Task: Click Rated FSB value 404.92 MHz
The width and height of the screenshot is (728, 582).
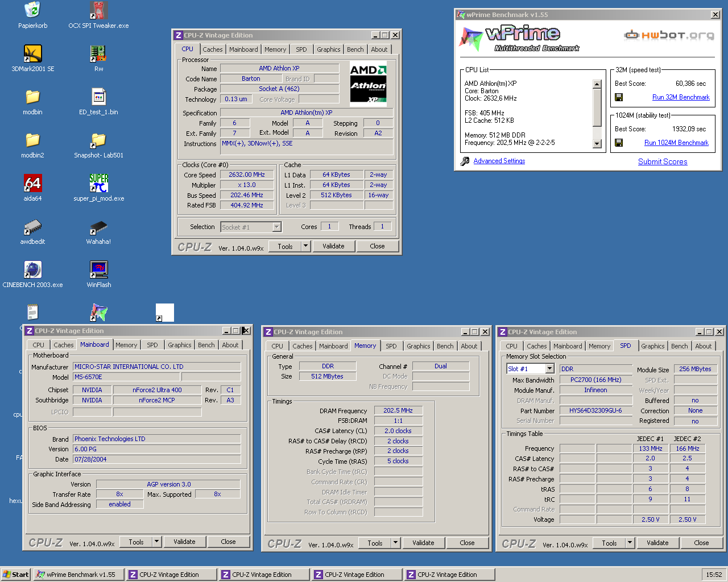Action: point(247,205)
